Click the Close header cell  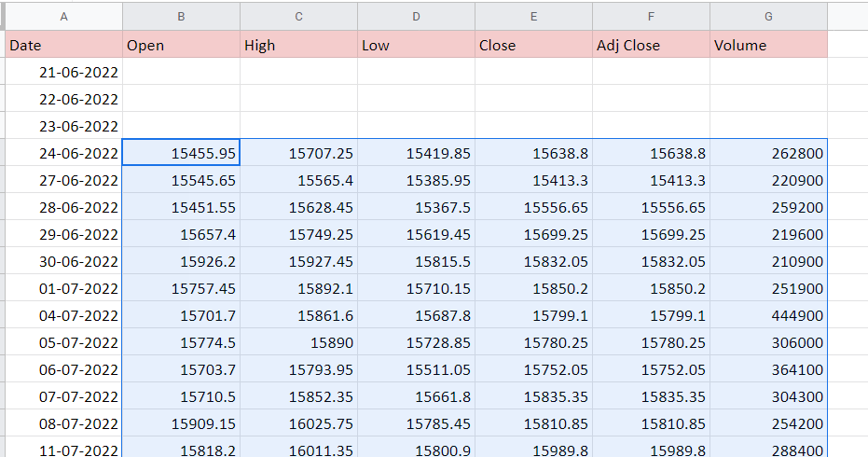point(533,45)
